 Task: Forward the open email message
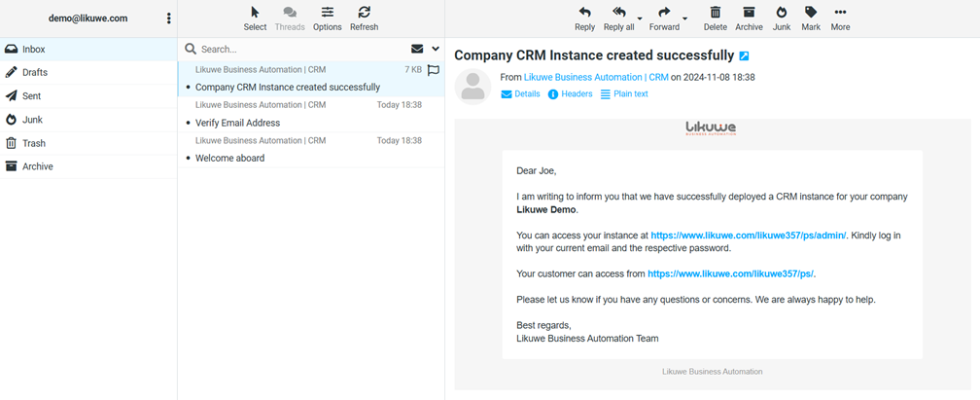tap(664, 18)
